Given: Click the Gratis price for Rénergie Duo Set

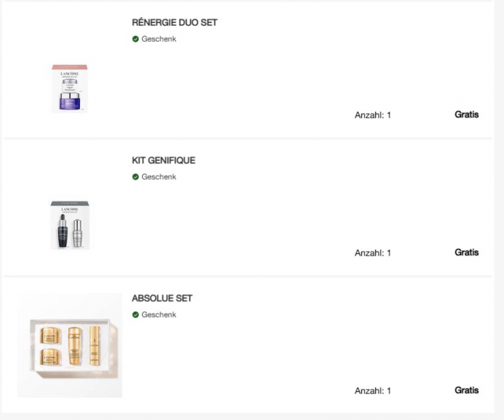Looking at the screenshot, I should 467,115.
